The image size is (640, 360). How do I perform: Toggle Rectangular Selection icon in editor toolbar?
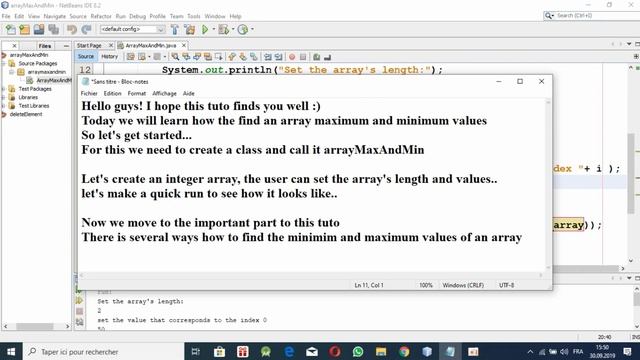point(219,57)
